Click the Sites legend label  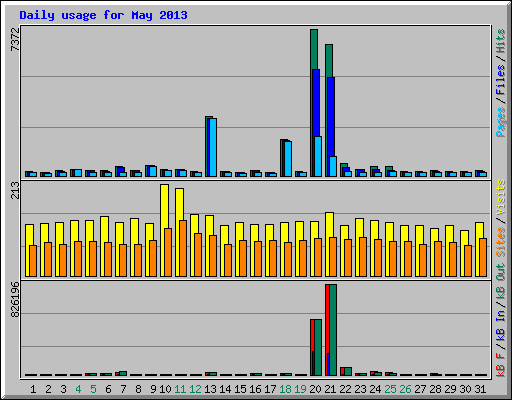(501, 242)
